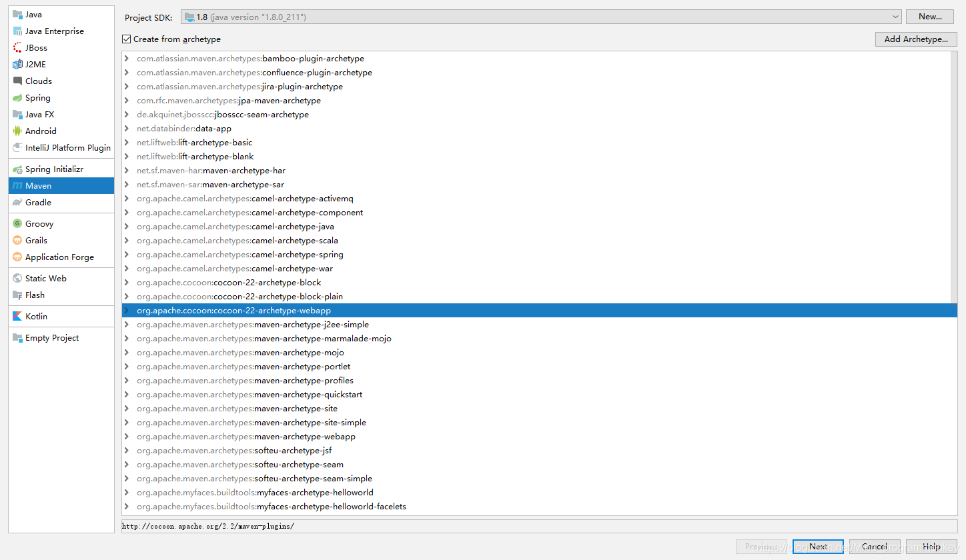Select Java Enterprise project type
The image size is (966, 560).
[x=61, y=31]
